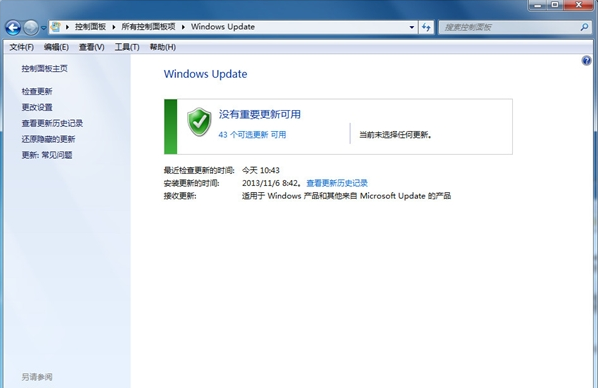Click Windows Update in the address bar
The image size is (599, 388).
tap(223, 27)
